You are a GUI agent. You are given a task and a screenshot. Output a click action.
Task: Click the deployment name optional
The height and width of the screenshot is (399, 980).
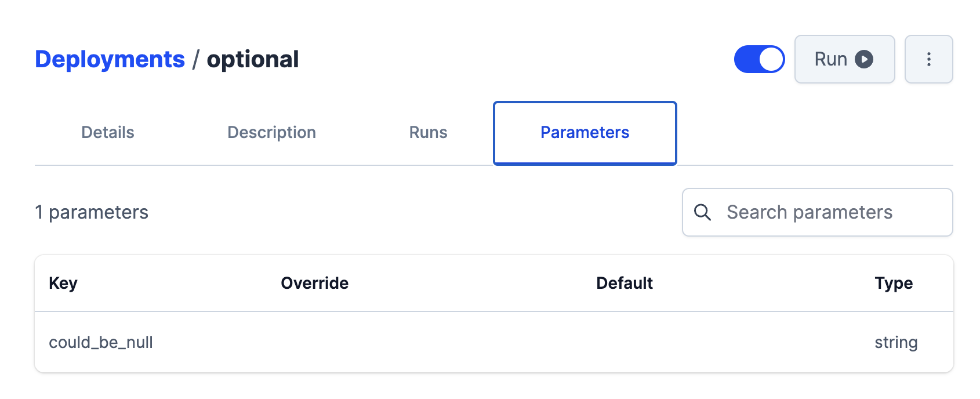(253, 59)
